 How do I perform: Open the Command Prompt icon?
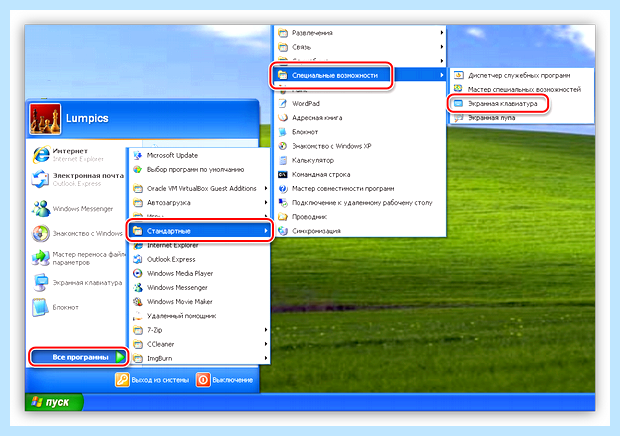point(283,174)
